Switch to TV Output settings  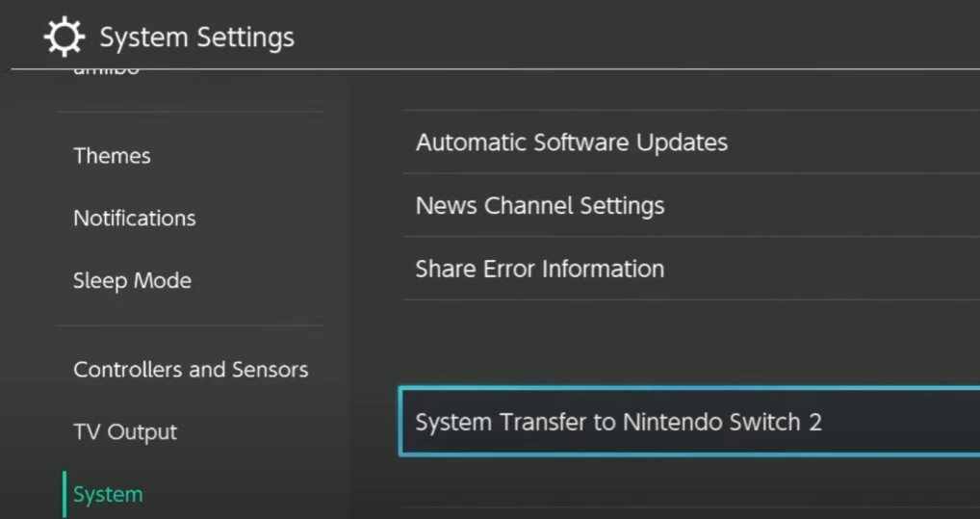125,432
